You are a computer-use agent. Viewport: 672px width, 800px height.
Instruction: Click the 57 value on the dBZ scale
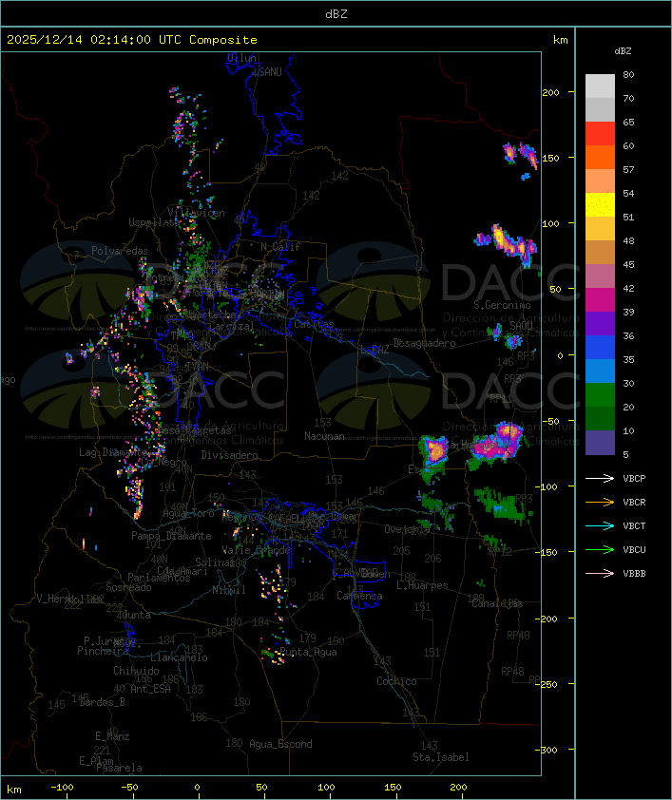coord(628,169)
